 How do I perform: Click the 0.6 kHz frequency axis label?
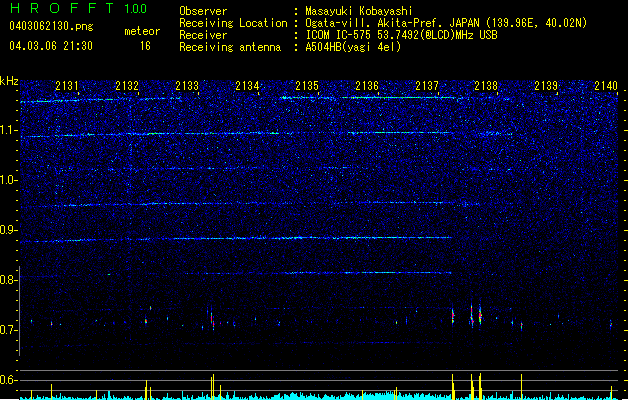[x=8, y=380]
